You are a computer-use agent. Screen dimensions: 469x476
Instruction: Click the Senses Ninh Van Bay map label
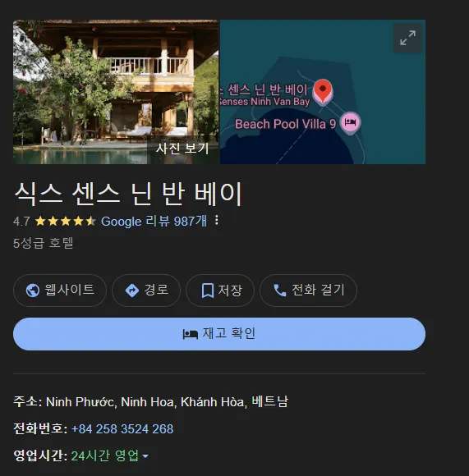click(264, 102)
